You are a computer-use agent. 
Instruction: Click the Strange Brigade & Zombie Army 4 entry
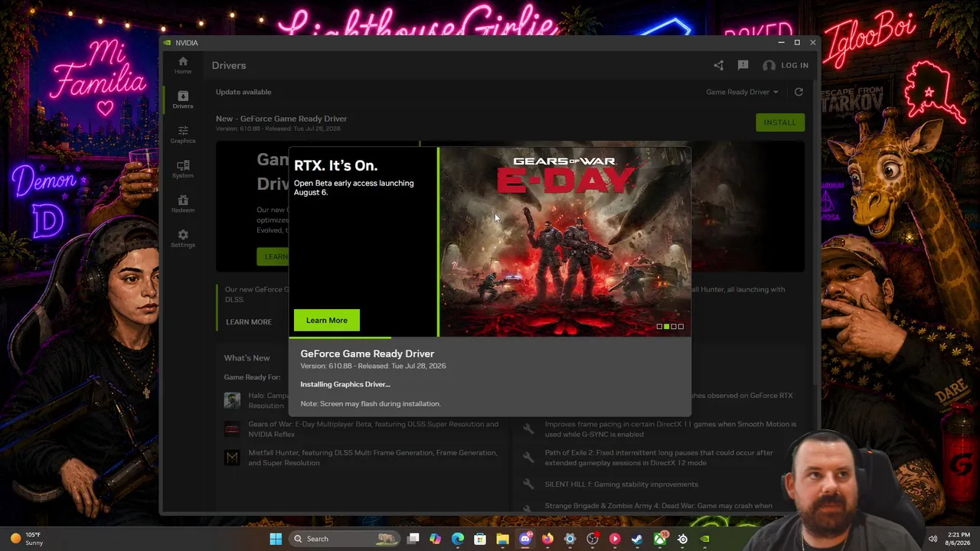[x=658, y=506]
